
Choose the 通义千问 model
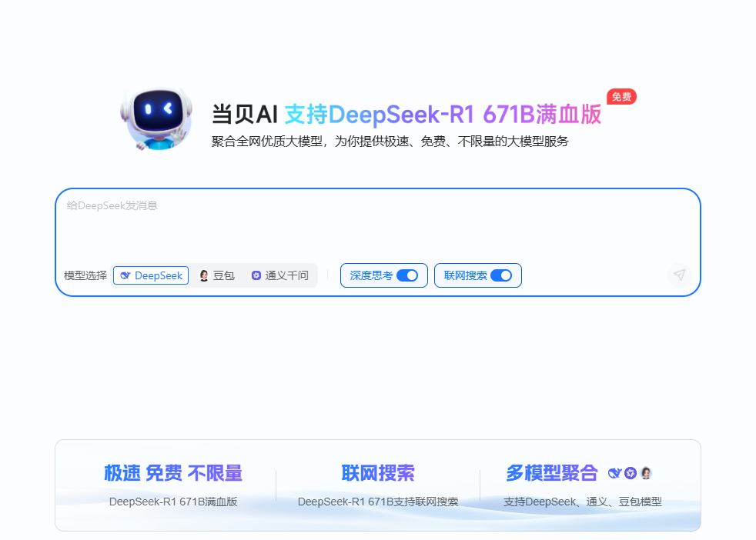click(279, 275)
